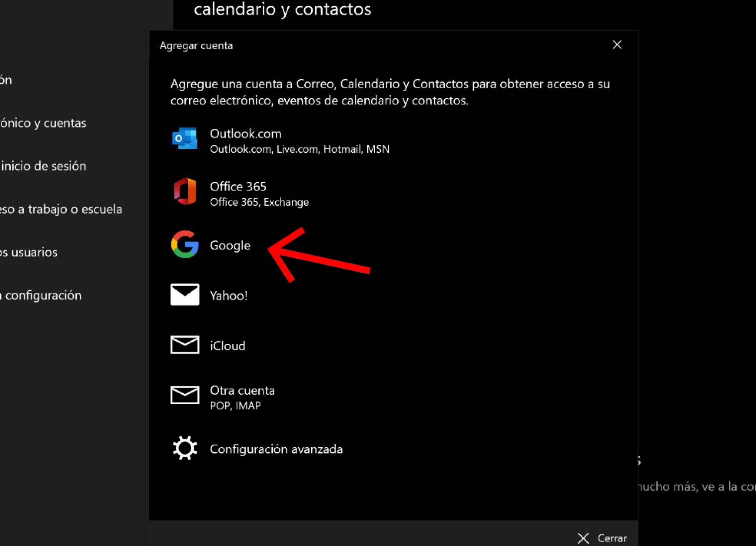The image size is (756, 546).
Task: Open correo electrónico y cuentas settings
Action: coord(42,123)
